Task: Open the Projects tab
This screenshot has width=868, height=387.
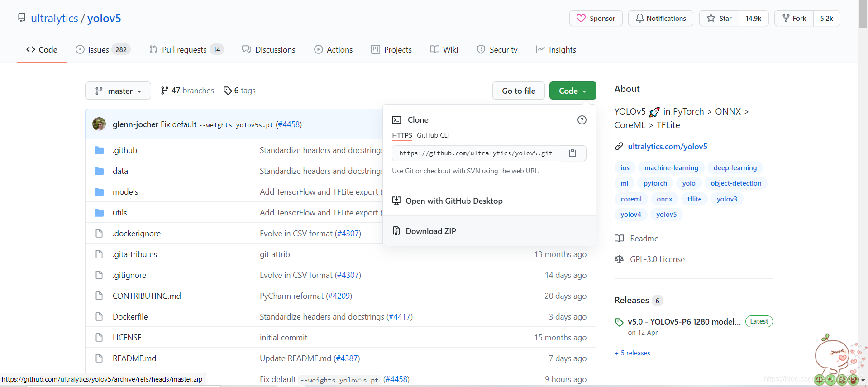Action: 391,49
